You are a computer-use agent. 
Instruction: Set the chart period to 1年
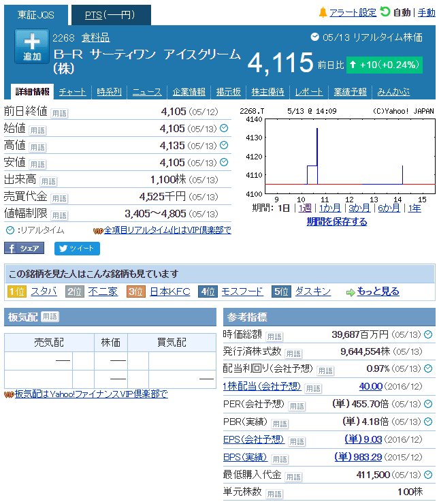(x=414, y=208)
